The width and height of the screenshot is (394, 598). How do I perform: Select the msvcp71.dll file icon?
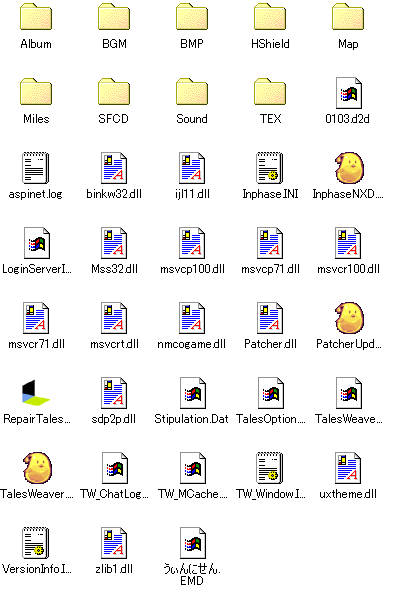tap(270, 243)
